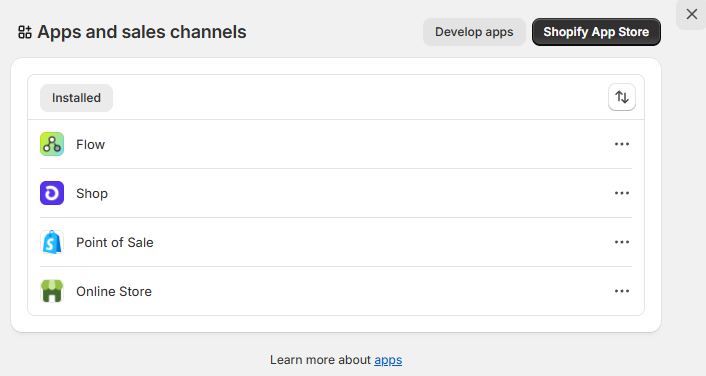This screenshot has height=376, width=706.
Task: Click the Apps and sales channels heading
Action: coord(142,32)
